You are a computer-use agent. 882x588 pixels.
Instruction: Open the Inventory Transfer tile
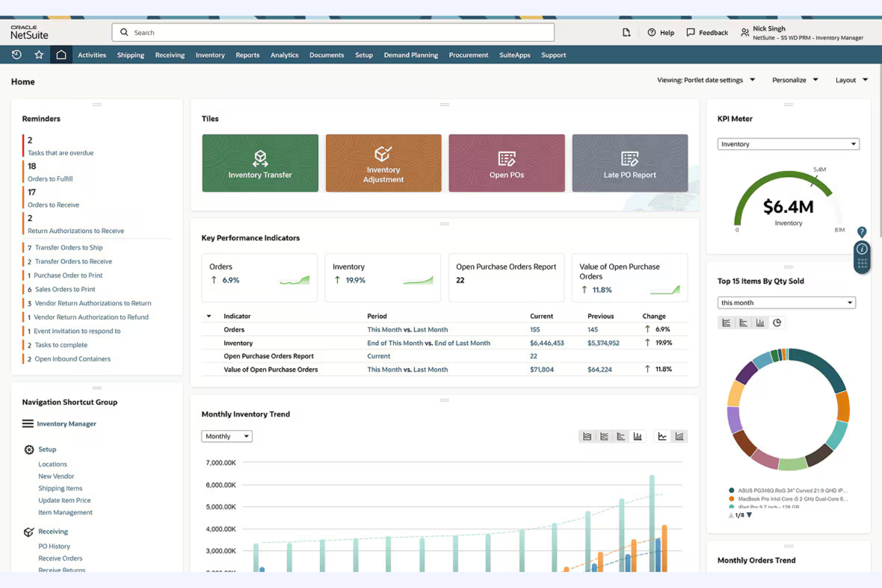(x=260, y=163)
